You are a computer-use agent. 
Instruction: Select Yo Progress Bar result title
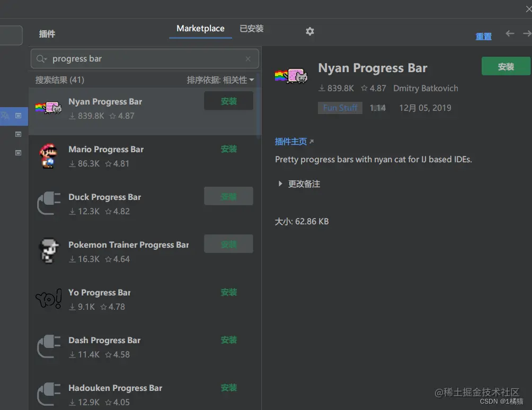pos(100,292)
